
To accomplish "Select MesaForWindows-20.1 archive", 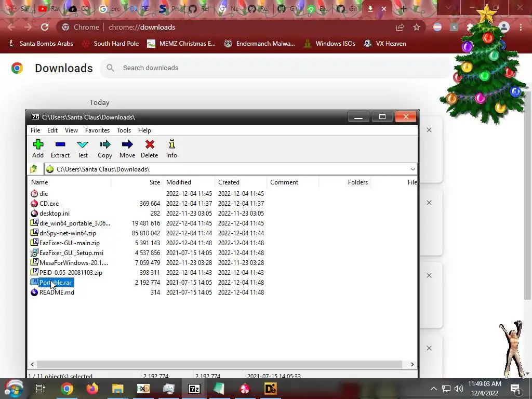I will [74, 262].
